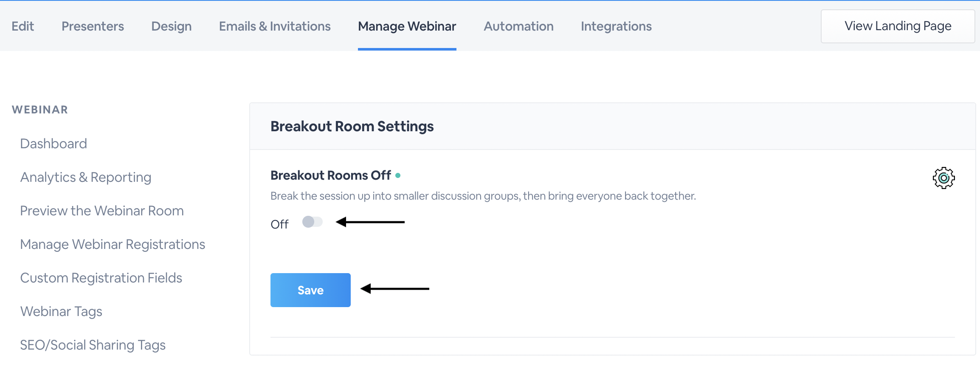Image resolution: width=980 pixels, height=367 pixels.
Task: Go to Manage Webinar Registrations
Action: (x=113, y=244)
